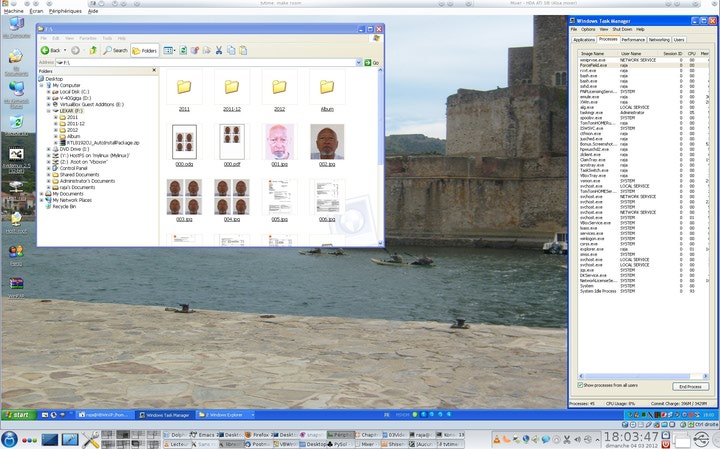Open the Task Manager Options menu

[588, 29]
